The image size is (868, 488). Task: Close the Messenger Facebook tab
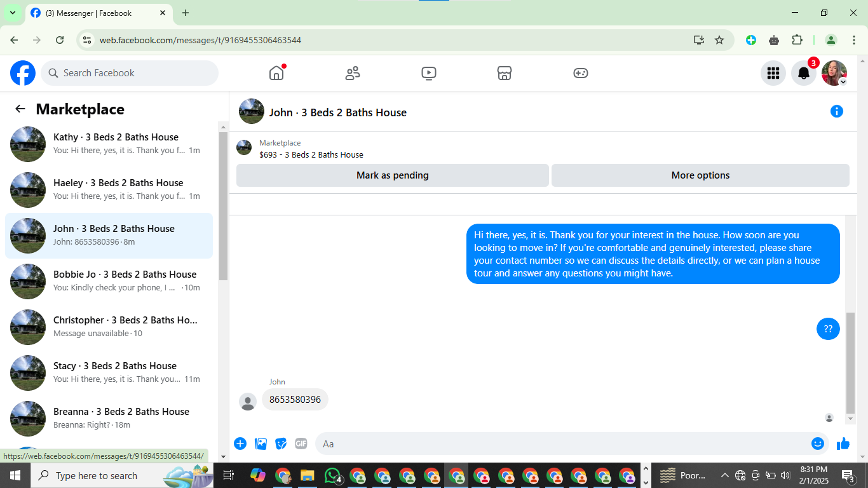(x=163, y=13)
